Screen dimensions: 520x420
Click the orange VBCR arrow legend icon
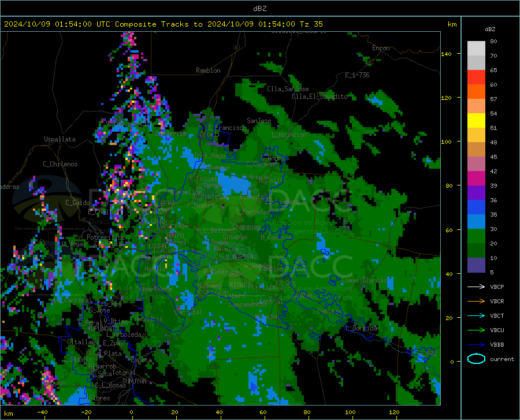(476, 302)
